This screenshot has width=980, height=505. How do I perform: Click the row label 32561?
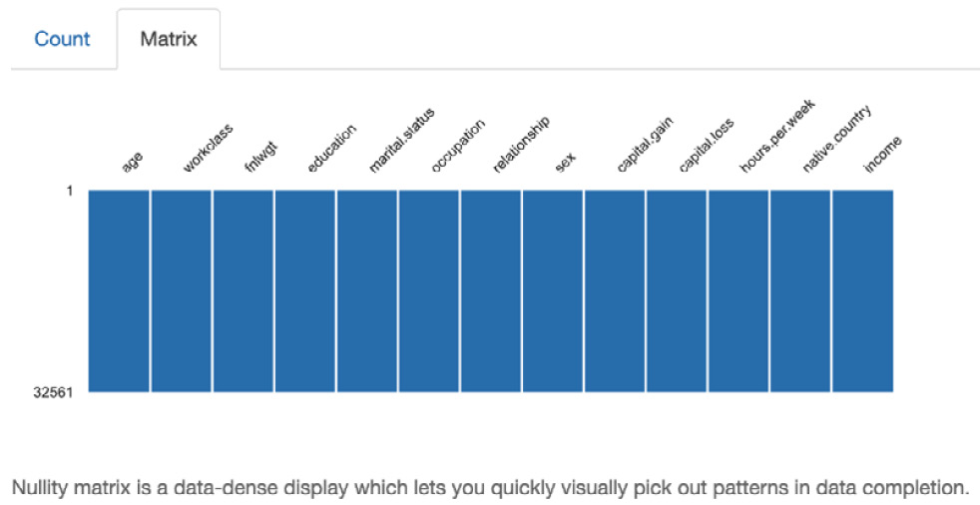pos(53,392)
